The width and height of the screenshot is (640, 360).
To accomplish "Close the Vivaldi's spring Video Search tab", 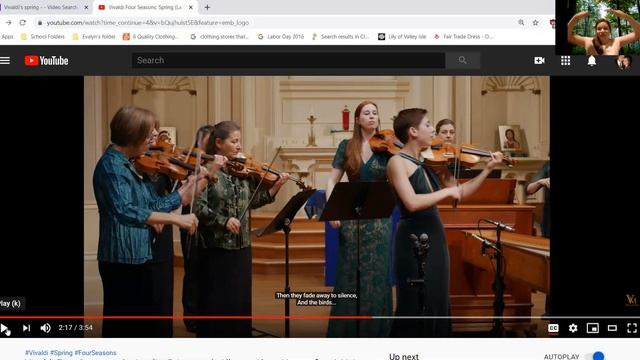I will tap(86, 7).
